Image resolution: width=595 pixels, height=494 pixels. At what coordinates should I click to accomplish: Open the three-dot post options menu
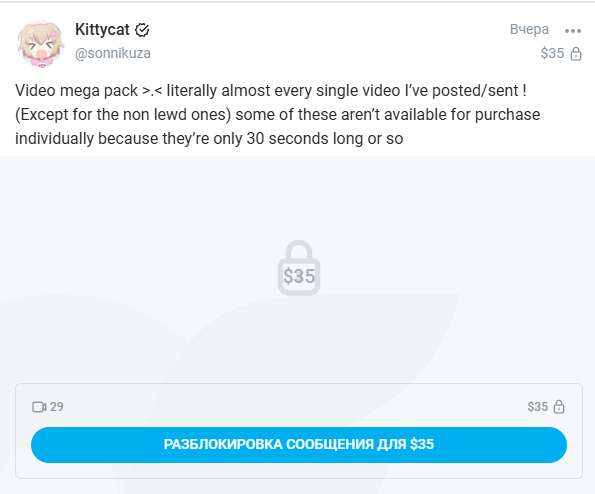573,31
